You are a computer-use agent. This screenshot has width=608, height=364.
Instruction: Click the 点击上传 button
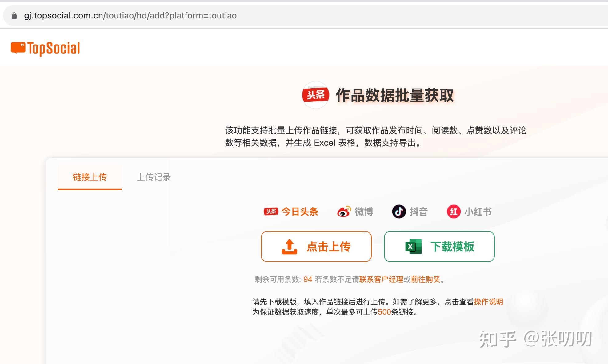click(316, 247)
